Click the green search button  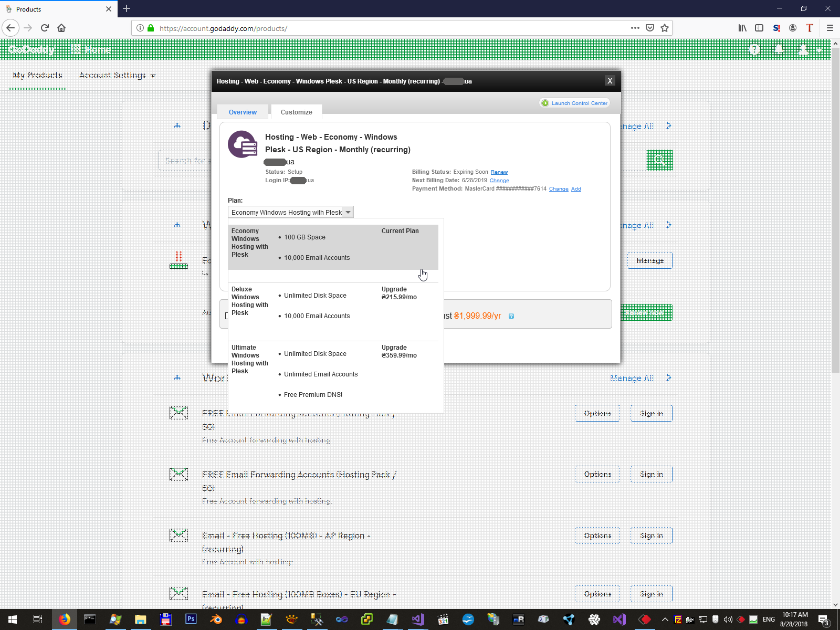click(x=659, y=160)
